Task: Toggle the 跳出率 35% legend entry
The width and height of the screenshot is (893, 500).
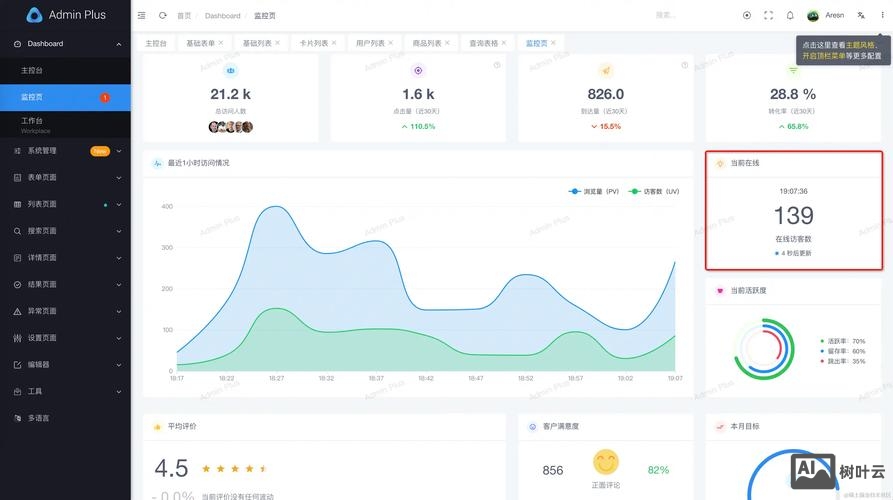Action: 842,361
